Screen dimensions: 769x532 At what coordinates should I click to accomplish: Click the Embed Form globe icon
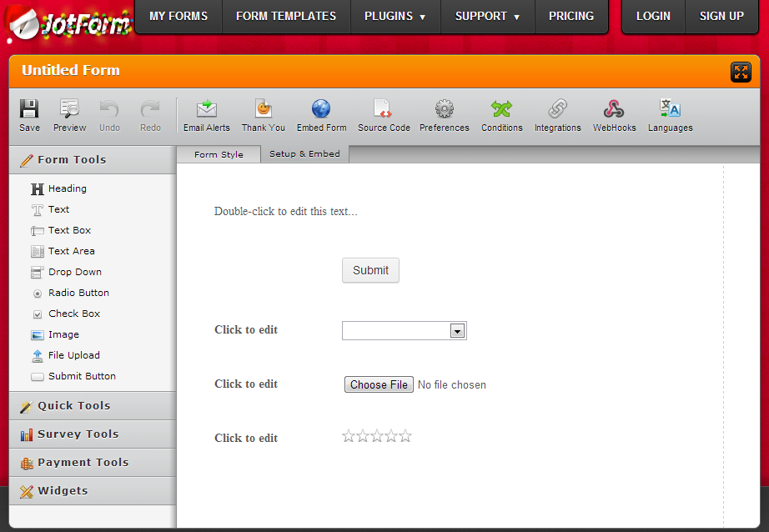coord(321,109)
